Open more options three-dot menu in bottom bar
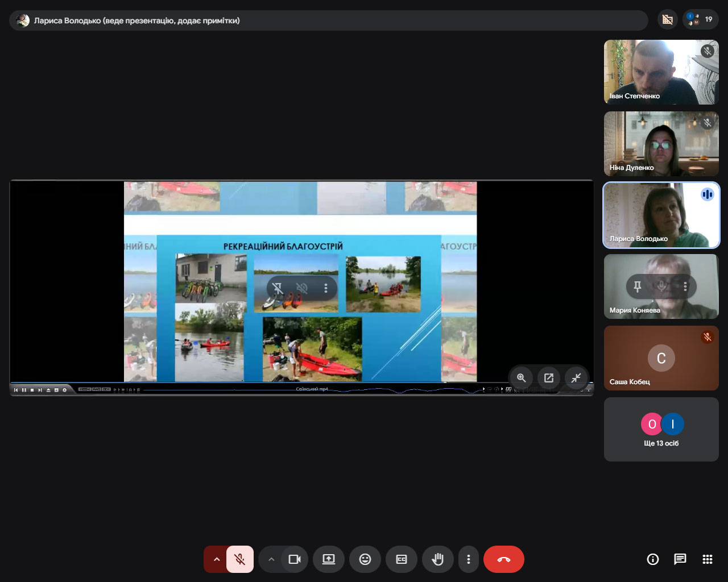 pyautogui.click(x=469, y=559)
